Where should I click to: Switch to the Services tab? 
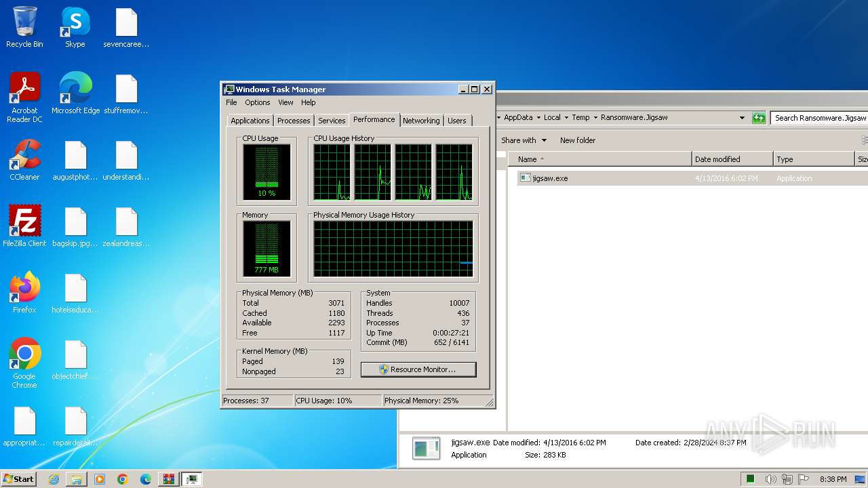332,121
